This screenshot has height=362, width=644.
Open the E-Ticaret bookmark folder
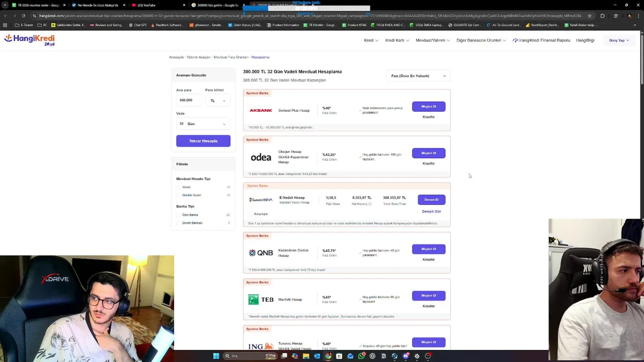tap(24, 25)
